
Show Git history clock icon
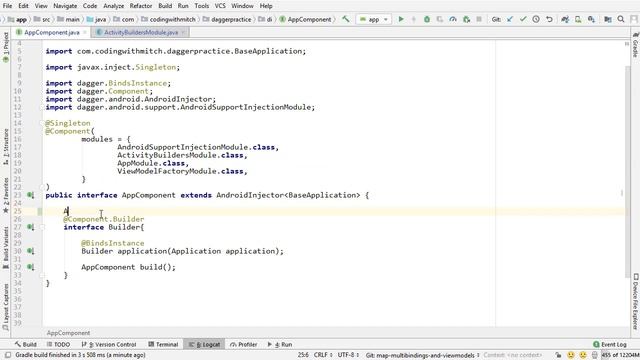click(x=536, y=19)
